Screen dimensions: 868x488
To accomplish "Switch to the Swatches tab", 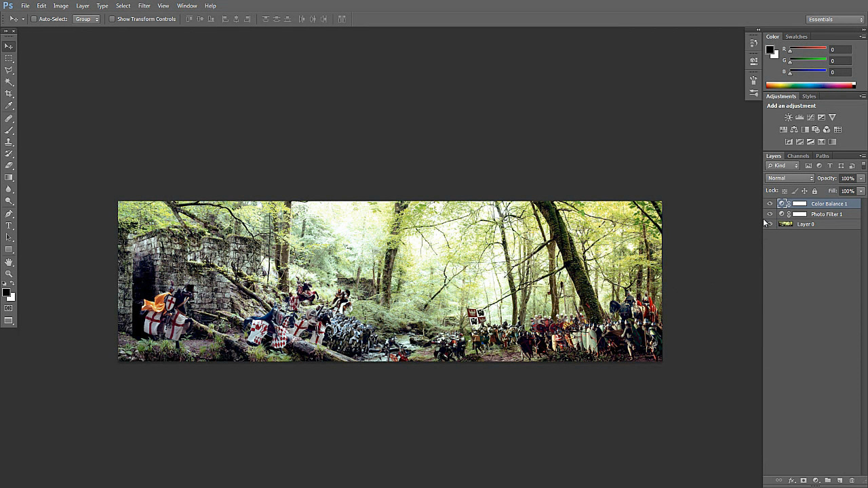I will [x=797, y=37].
